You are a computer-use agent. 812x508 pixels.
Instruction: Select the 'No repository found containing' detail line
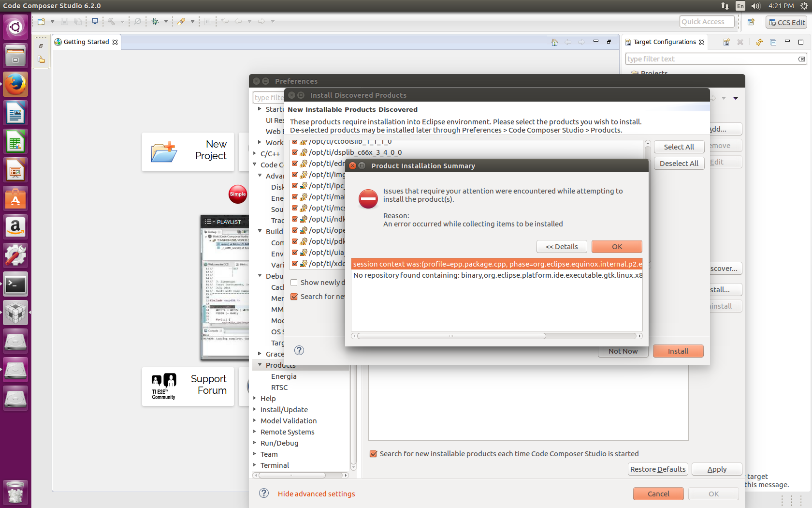(x=496, y=275)
